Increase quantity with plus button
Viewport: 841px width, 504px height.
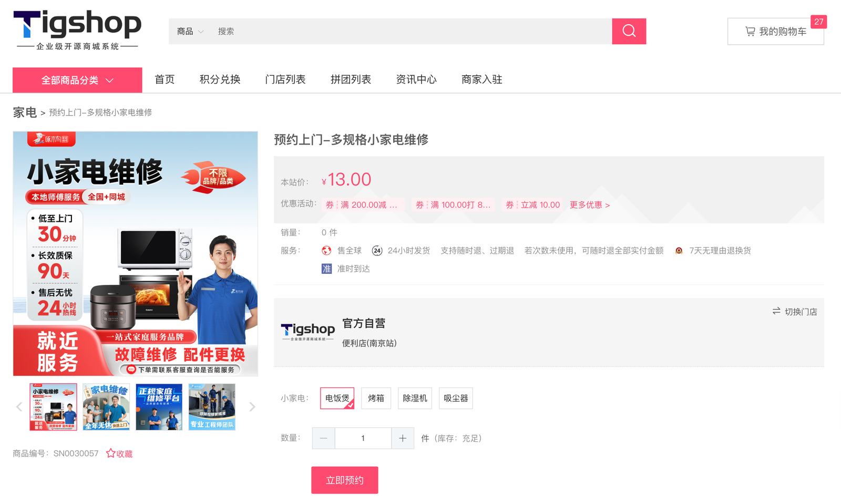click(403, 438)
